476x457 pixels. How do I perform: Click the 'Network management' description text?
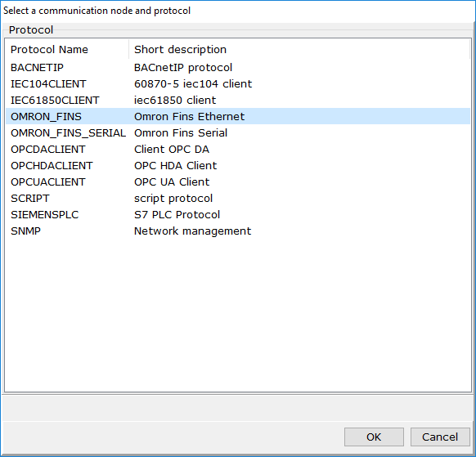pyautogui.click(x=192, y=231)
